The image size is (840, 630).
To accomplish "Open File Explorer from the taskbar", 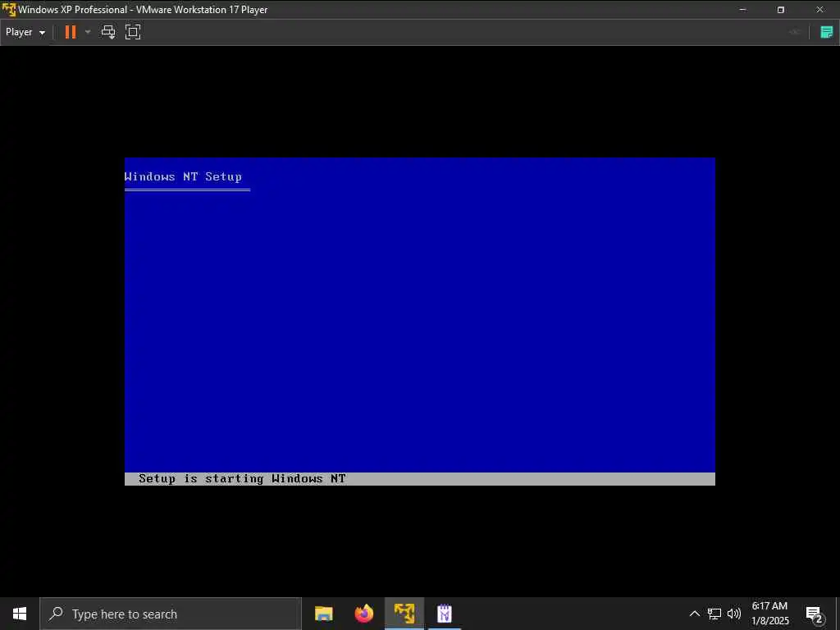I will point(323,614).
